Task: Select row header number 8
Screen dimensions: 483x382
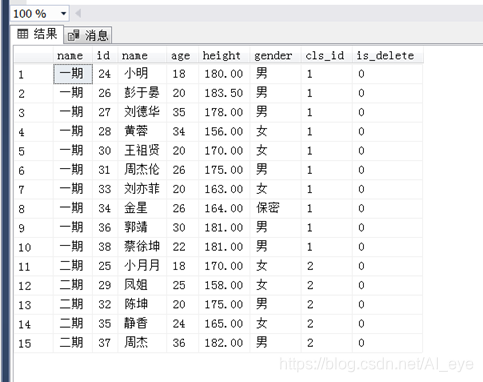Action: [33, 209]
